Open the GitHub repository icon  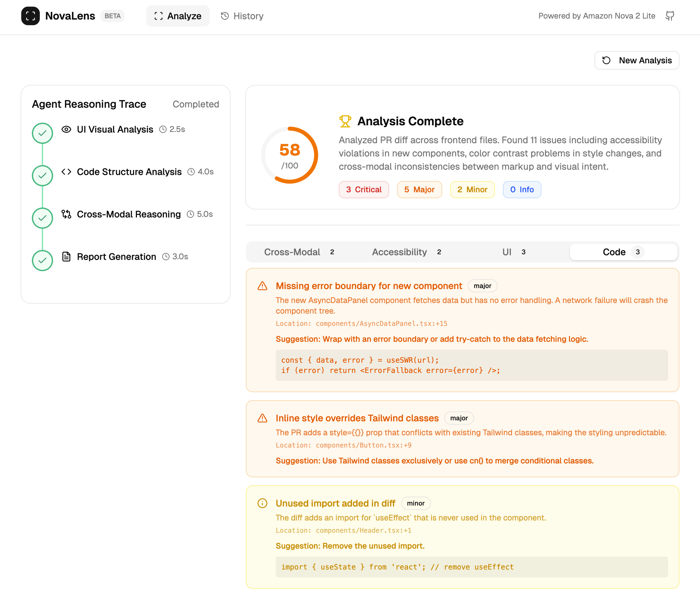pos(669,16)
